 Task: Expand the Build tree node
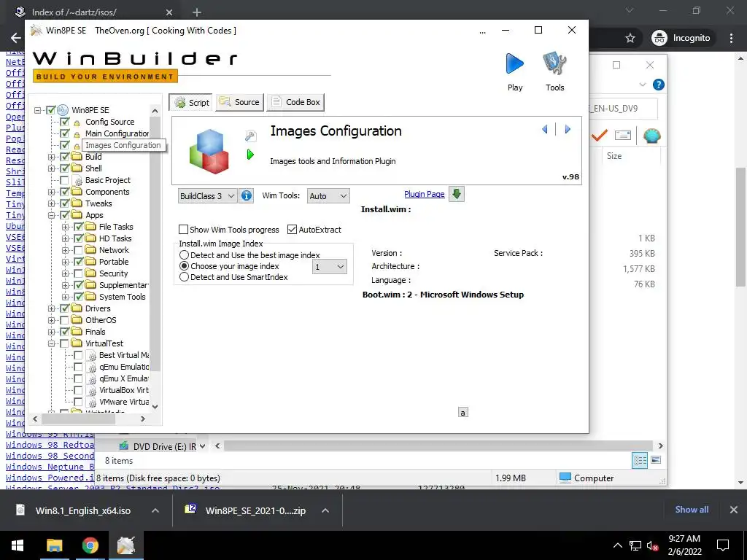click(x=52, y=157)
